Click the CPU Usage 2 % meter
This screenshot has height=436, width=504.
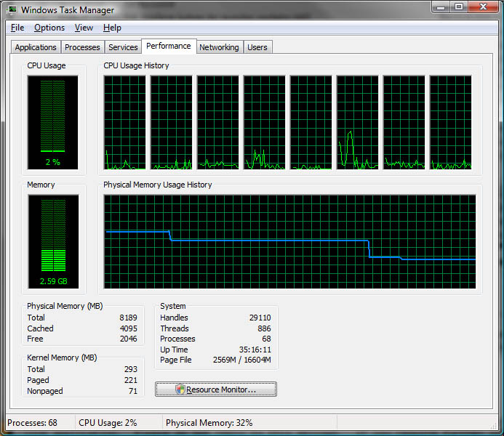pyautogui.click(x=52, y=122)
